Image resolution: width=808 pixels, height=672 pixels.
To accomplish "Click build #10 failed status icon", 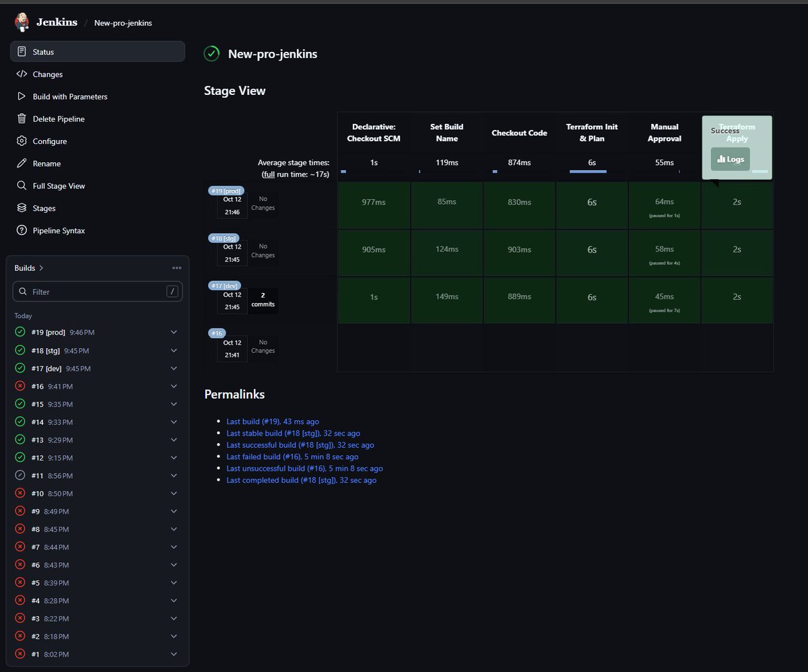I will [20, 494].
